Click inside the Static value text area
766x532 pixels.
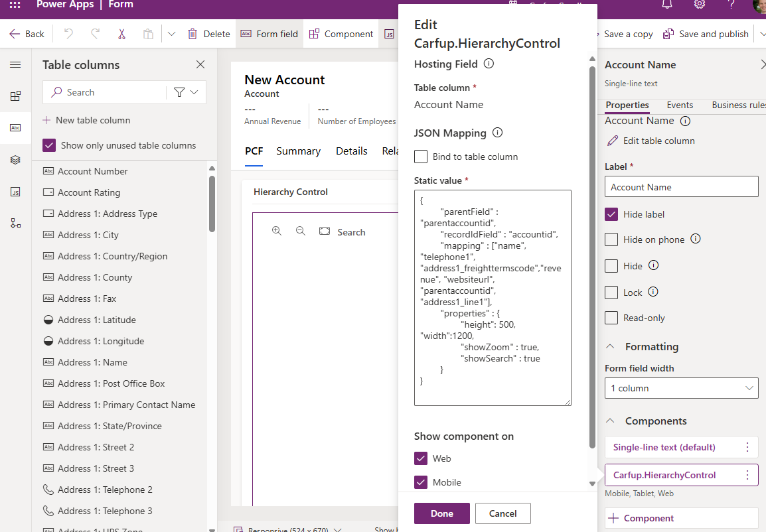pos(493,298)
